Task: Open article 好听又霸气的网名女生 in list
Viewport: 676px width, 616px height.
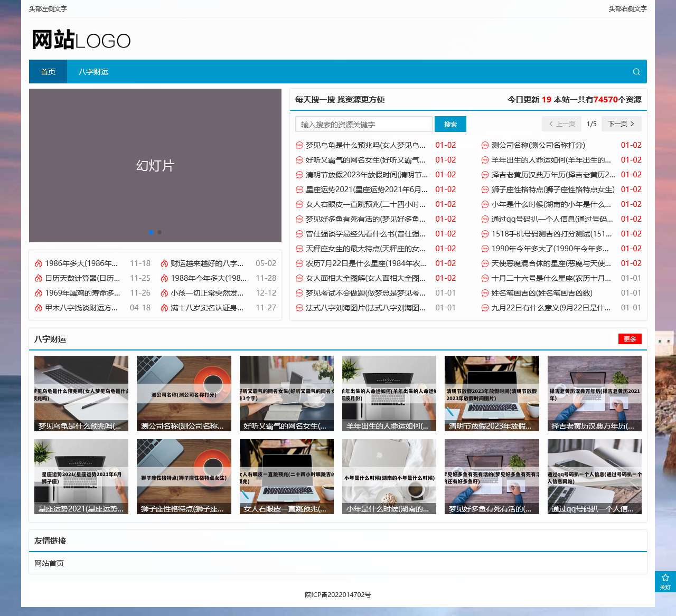Action: (x=365, y=160)
